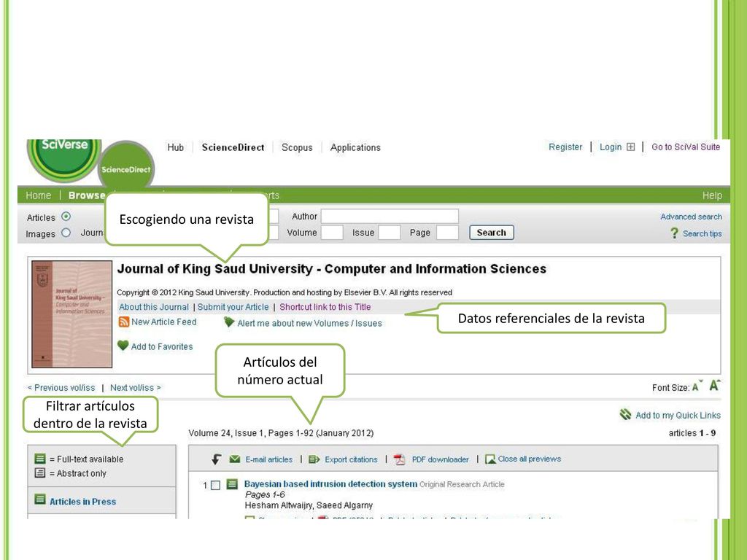Click the Register link
Screen dimensions: 747x560
[x=565, y=147]
